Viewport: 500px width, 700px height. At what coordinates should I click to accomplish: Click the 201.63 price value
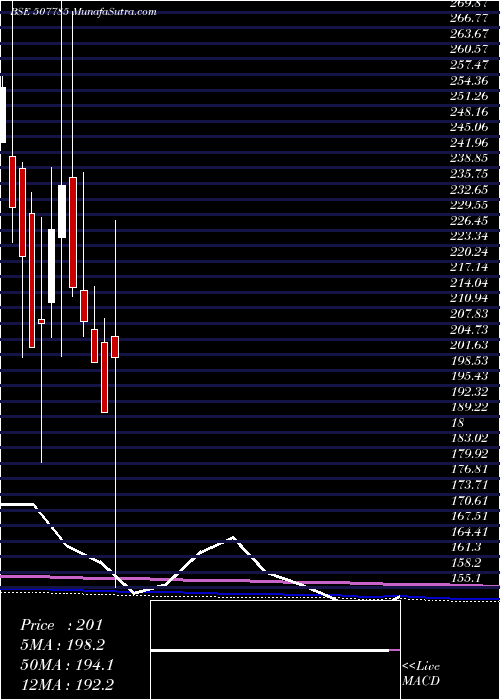470,345
